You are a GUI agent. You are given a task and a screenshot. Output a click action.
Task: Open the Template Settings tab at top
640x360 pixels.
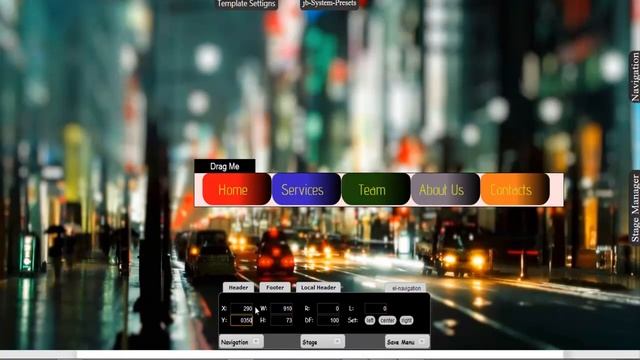[x=247, y=4]
